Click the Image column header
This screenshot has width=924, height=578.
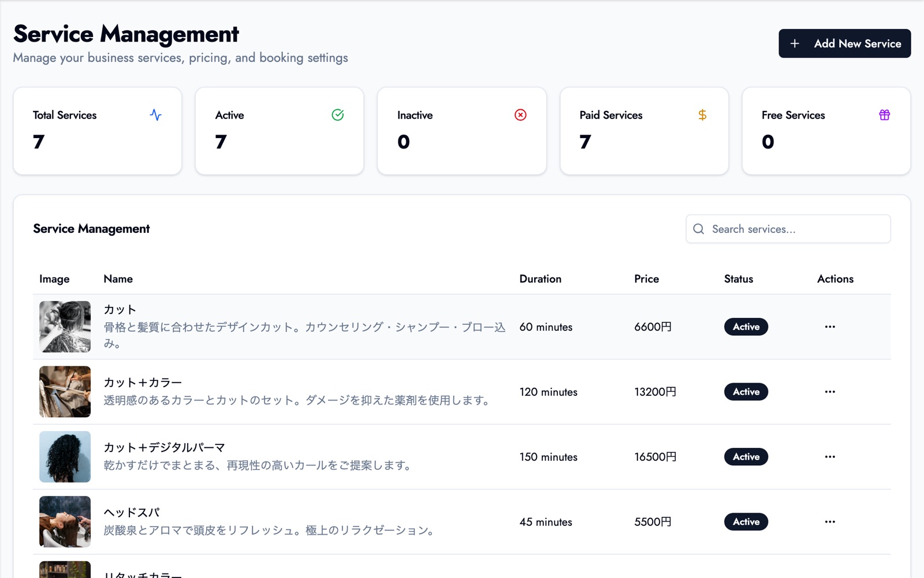(54, 279)
